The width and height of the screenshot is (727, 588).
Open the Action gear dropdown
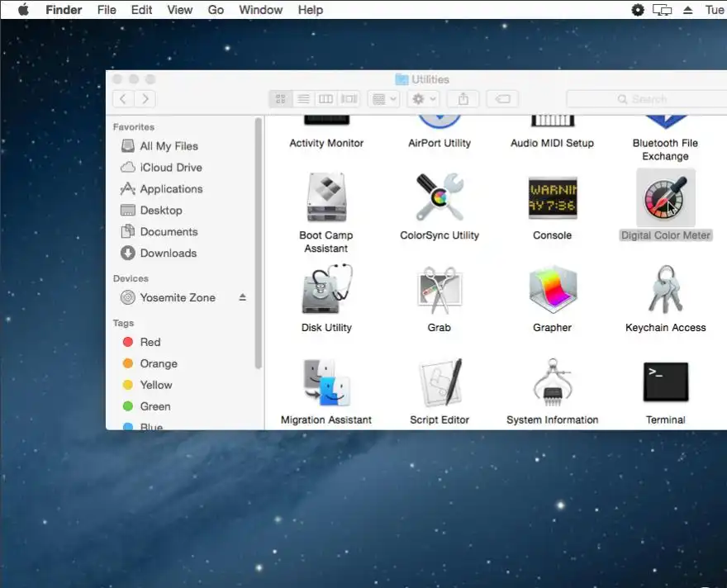[x=424, y=99]
